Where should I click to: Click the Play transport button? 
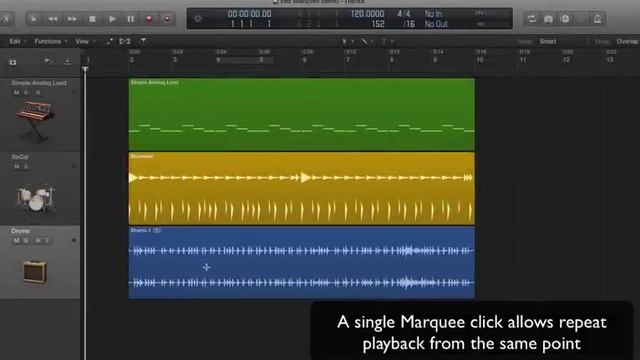click(x=112, y=19)
